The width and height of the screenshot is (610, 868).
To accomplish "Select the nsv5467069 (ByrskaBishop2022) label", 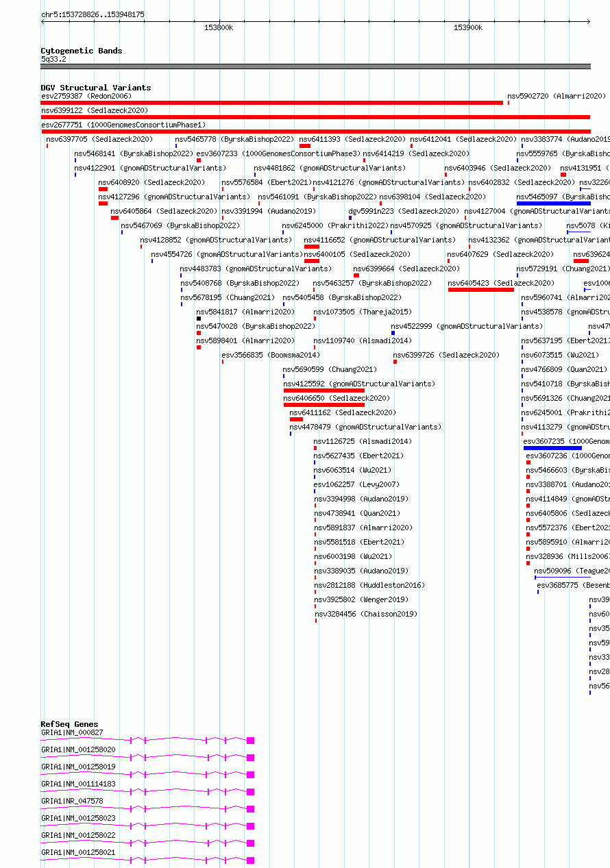I will (x=180, y=225).
